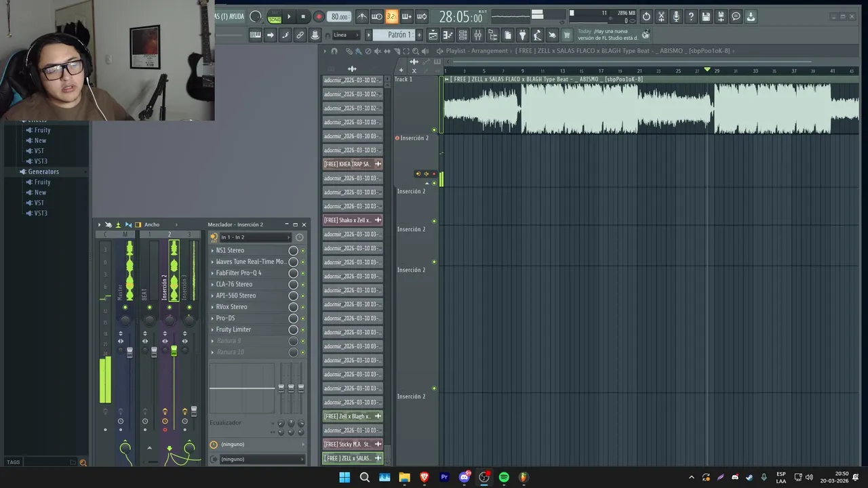Screen dimensions: 868x488
Task: Open the mixer Ancho layout dropdown
Action: tap(160, 224)
